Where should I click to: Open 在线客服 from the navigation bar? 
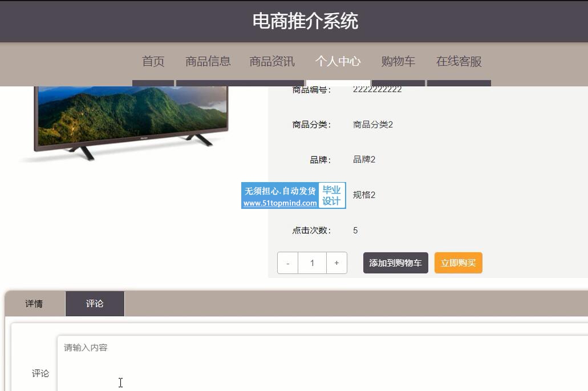pos(459,61)
